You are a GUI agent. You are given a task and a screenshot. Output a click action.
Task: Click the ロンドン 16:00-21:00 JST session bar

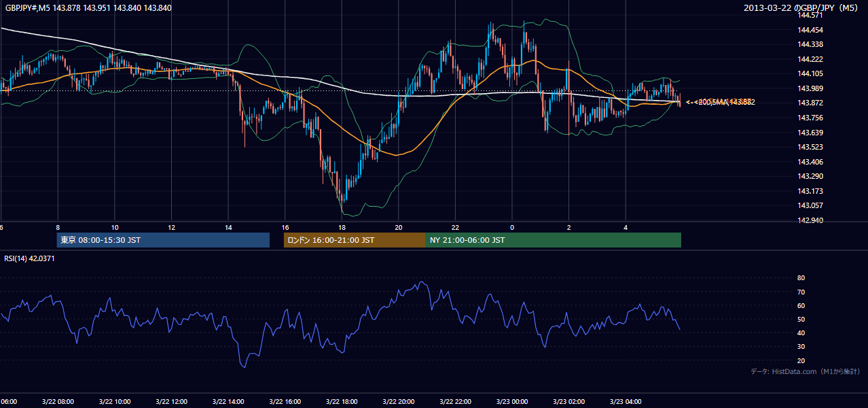pos(355,240)
